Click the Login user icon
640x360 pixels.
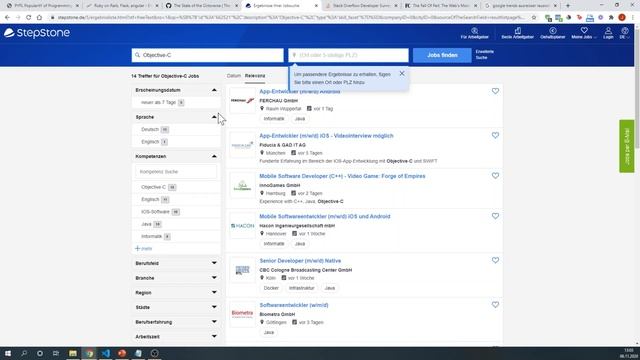pyautogui.click(x=608, y=33)
